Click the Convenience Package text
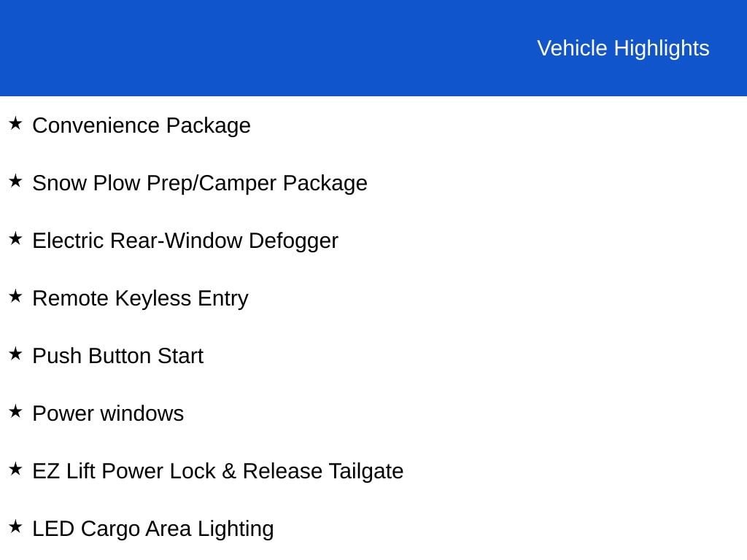Screen dimensions: 747x560 pos(142,125)
